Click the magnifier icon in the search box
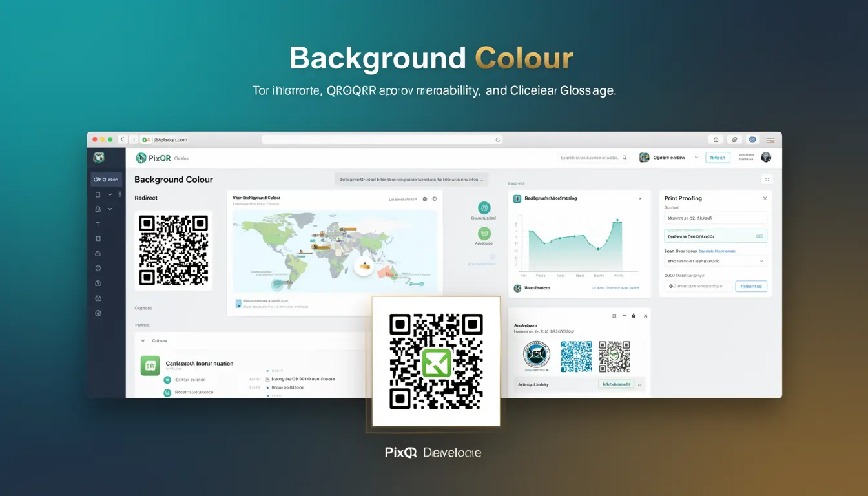 click(x=625, y=158)
